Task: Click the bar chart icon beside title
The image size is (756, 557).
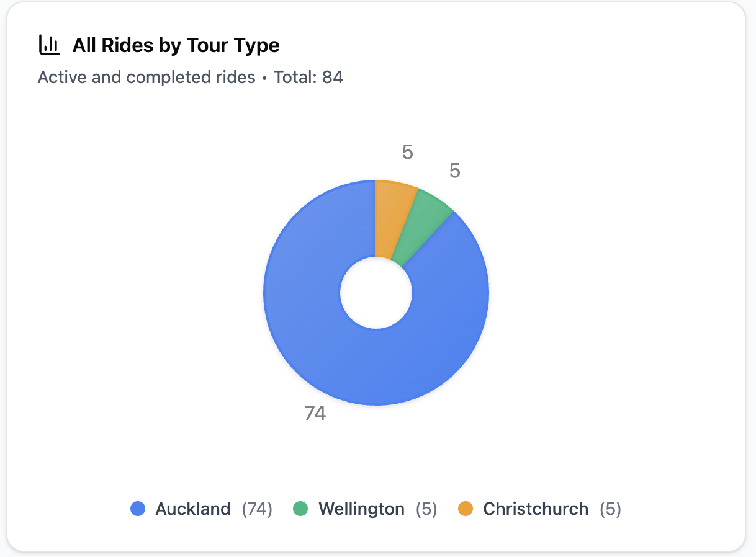Action: point(49,45)
